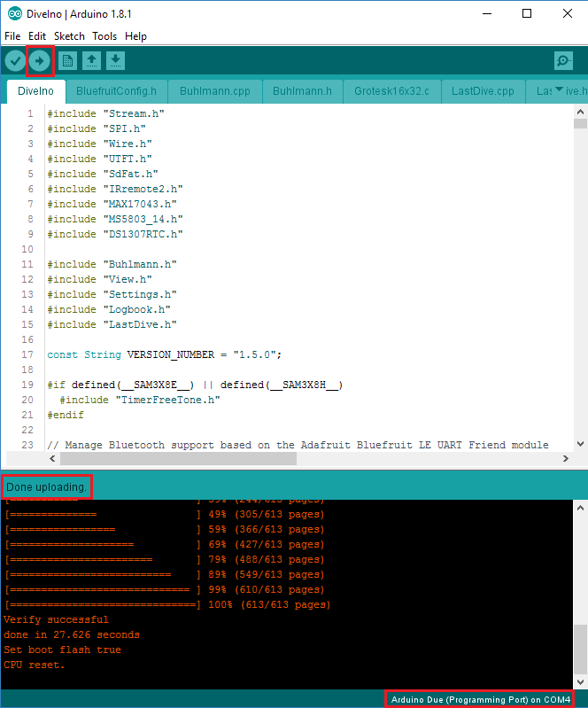
Task: Switch to the DiveIno tab
Action: pyautogui.click(x=36, y=91)
